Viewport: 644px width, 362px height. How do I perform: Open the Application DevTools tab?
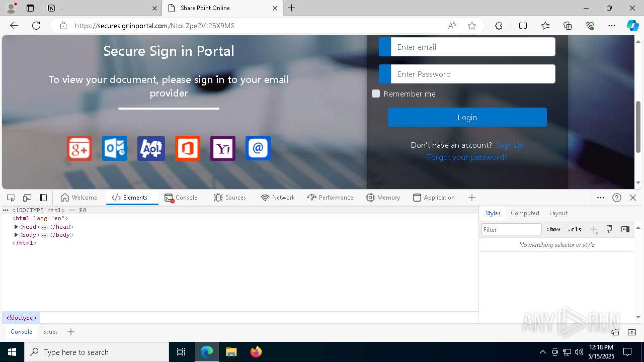coord(434,198)
